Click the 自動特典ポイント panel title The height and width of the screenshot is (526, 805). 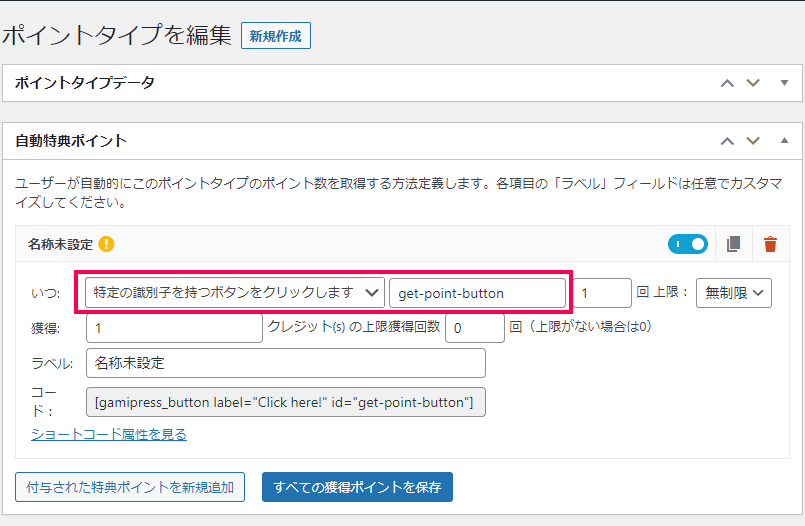tap(71, 141)
